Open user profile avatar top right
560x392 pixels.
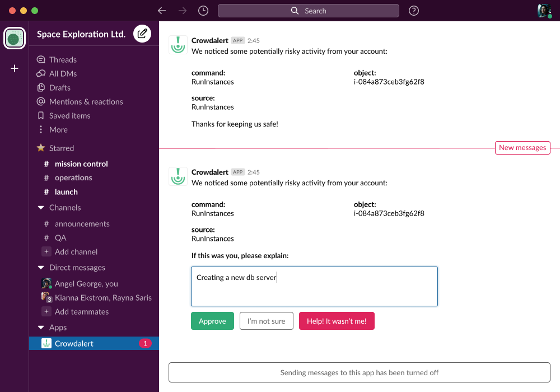(544, 11)
